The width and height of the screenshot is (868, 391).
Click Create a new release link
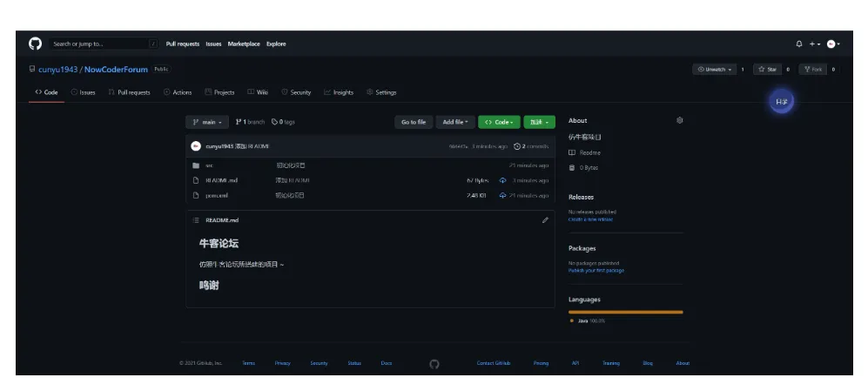590,219
